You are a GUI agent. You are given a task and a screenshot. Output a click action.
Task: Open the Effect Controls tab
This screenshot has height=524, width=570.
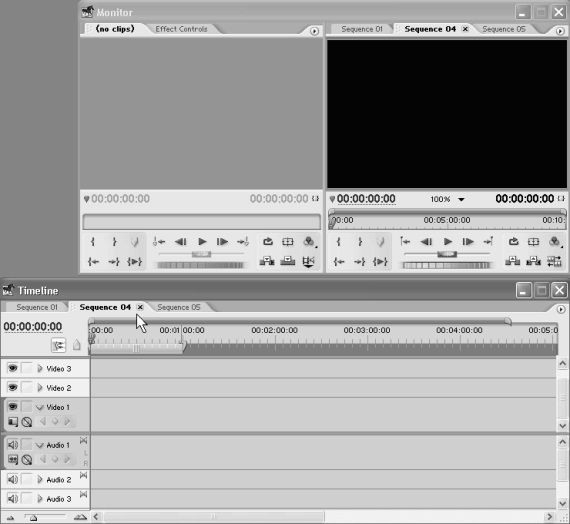(181, 29)
